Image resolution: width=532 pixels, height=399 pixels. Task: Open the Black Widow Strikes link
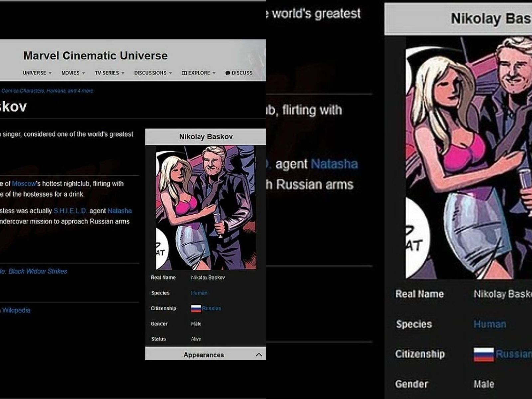click(x=38, y=271)
